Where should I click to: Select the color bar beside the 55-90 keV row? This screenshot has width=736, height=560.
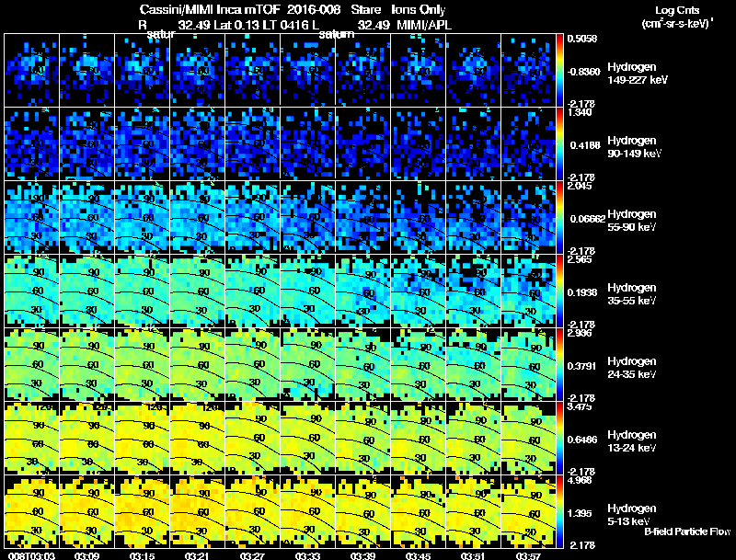[x=559, y=217]
